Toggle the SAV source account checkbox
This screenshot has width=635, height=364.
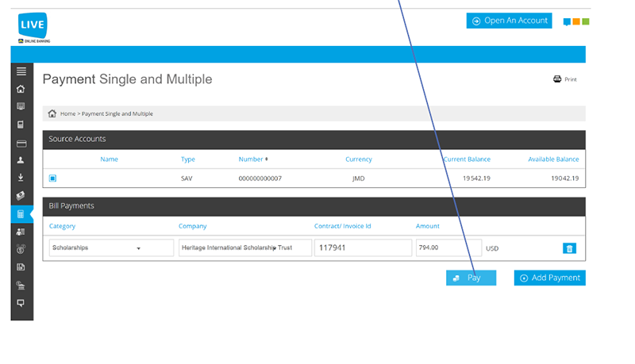(52, 178)
